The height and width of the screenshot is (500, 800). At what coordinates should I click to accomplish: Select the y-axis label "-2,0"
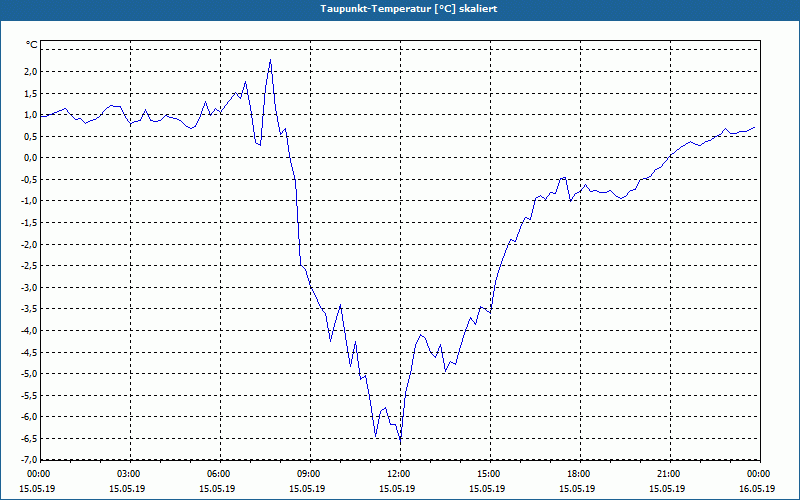(29, 244)
